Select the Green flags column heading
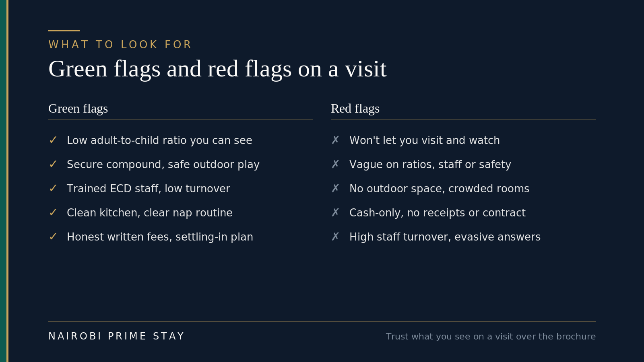644x362 pixels. point(78,109)
